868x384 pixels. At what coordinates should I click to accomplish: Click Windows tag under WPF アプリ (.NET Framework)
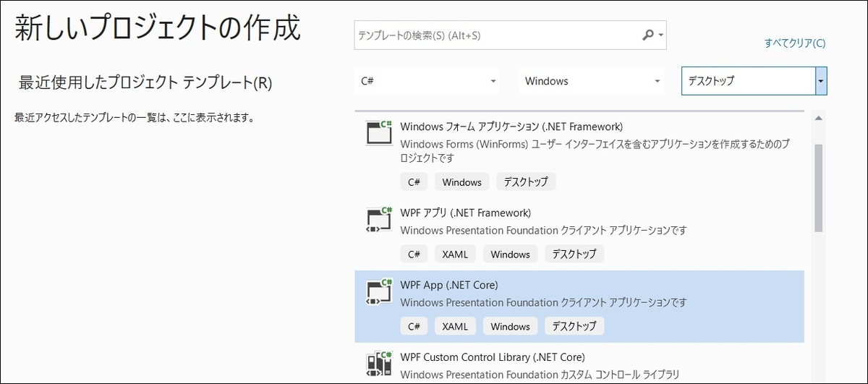[x=511, y=255]
